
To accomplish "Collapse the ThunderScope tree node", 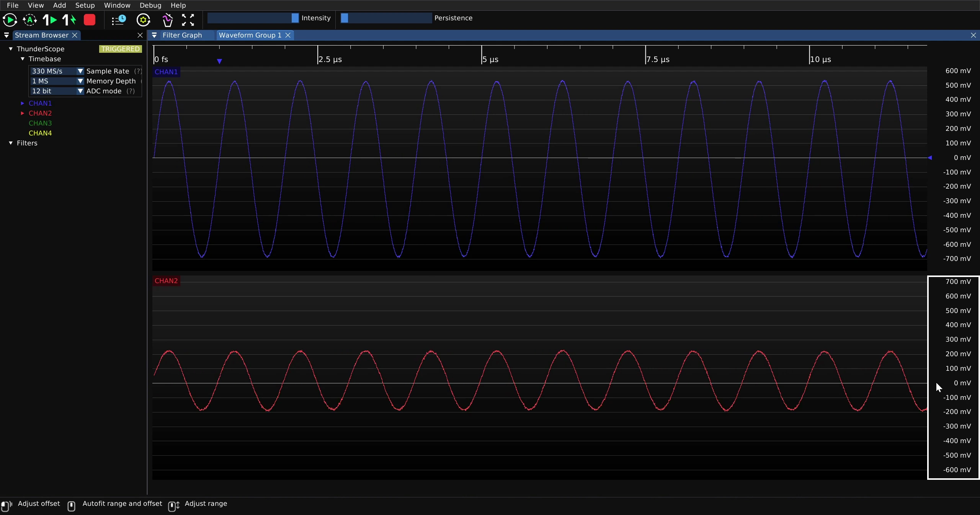I will (x=11, y=49).
